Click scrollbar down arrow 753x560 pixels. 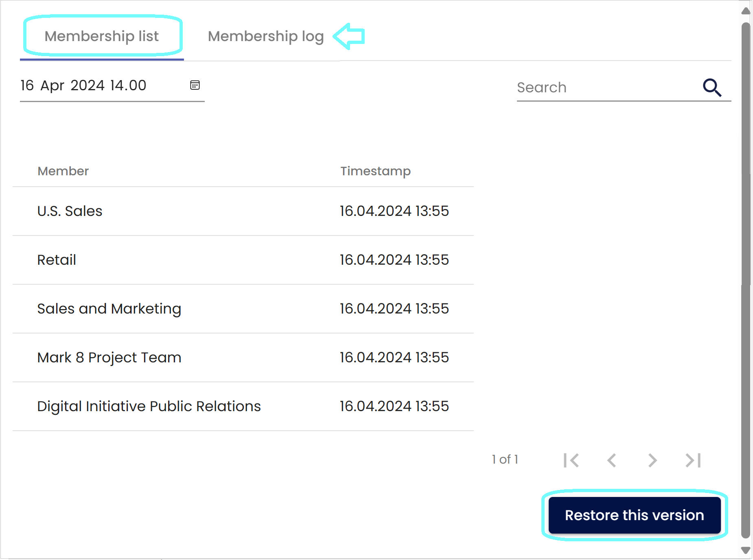click(x=746, y=550)
